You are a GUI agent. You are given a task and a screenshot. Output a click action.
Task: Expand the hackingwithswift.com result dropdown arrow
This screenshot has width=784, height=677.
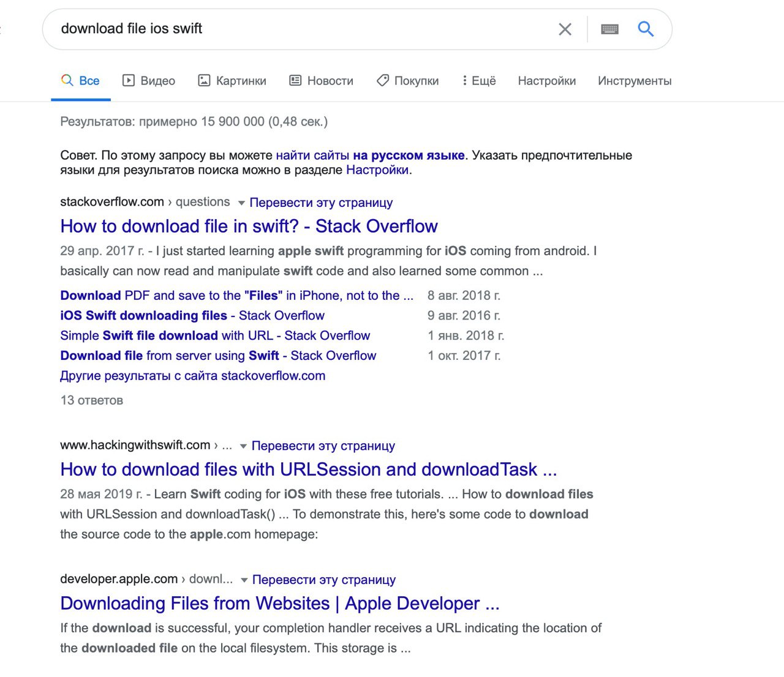[243, 446]
